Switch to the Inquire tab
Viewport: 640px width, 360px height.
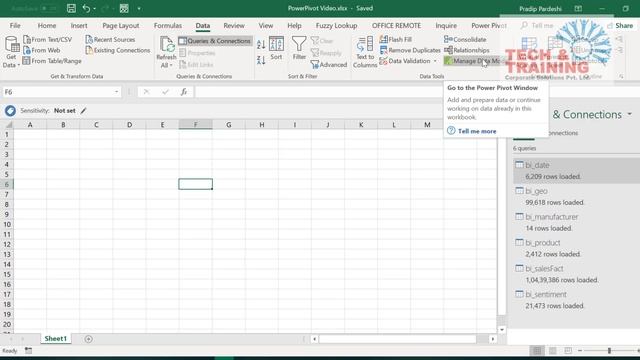coord(446,25)
